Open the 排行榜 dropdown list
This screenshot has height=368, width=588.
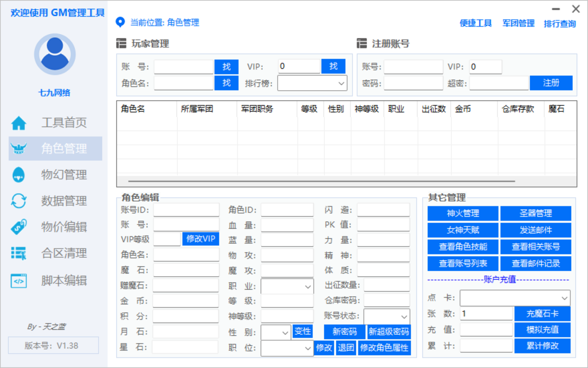(x=312, y=83)
